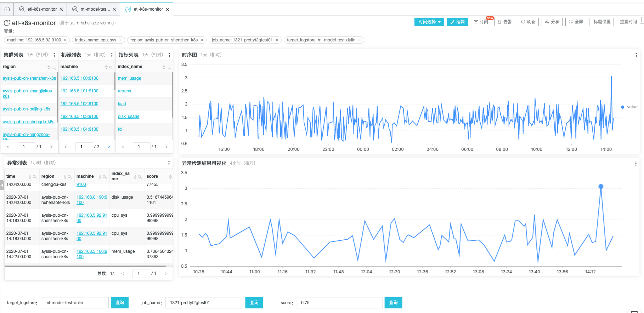The width and height of the screenshot is (644, 313).
Task: Sort the region column in 集群列表
Action: (x=49, y=67)
